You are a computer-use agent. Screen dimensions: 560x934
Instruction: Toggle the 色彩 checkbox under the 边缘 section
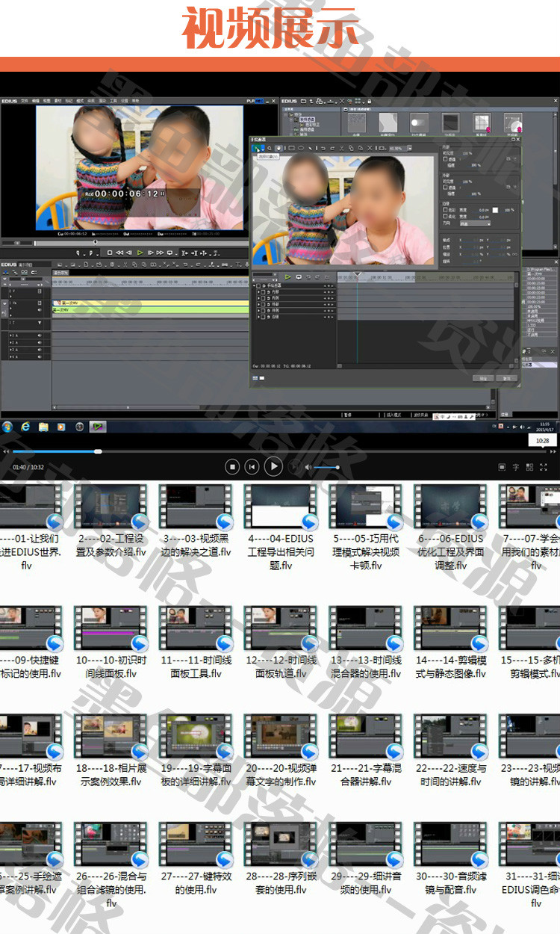coord(445,210)
